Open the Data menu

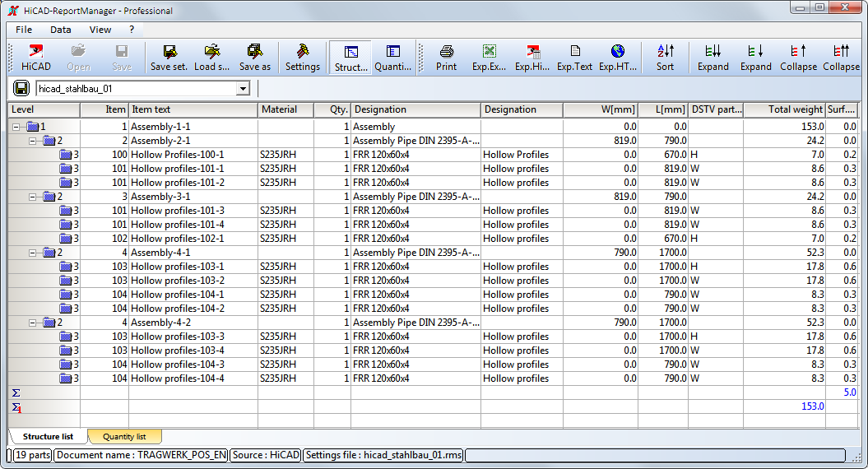[x=61, y=30]
